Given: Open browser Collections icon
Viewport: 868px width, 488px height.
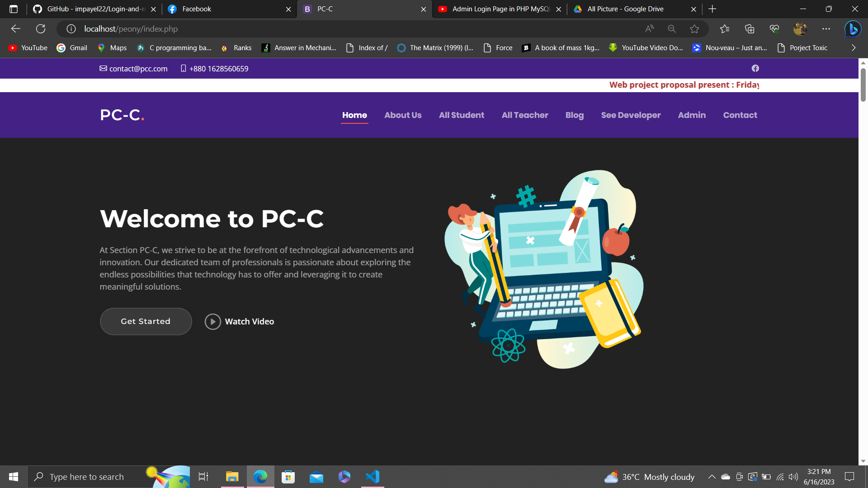Looking at the screenshot, I should 749,29.
